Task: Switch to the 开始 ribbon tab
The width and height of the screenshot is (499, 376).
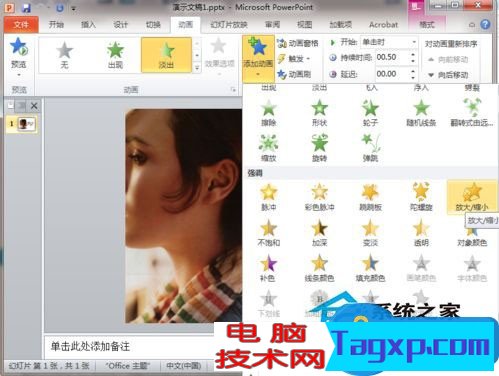Action: pos(56,25)
